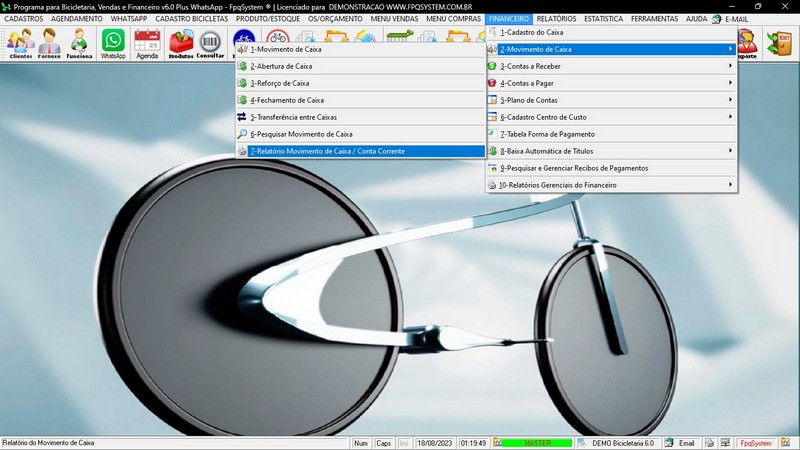Viewport: 800px width, 450px height.
Task: Click the Consultar toolbar icon
Action: pyautogui.click(x=211, y=43)
